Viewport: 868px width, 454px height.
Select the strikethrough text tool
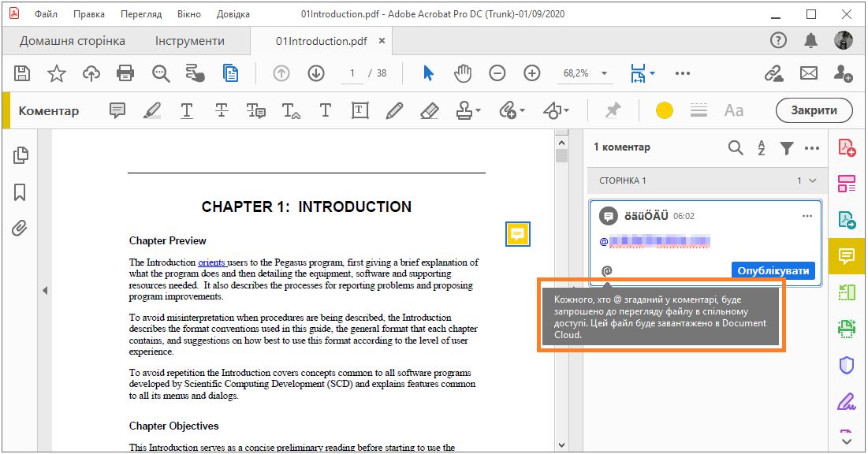pos(222,110)
